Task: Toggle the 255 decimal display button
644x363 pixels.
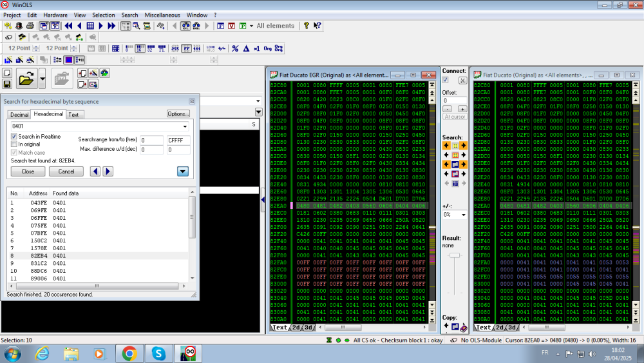Action: point(175,48)
